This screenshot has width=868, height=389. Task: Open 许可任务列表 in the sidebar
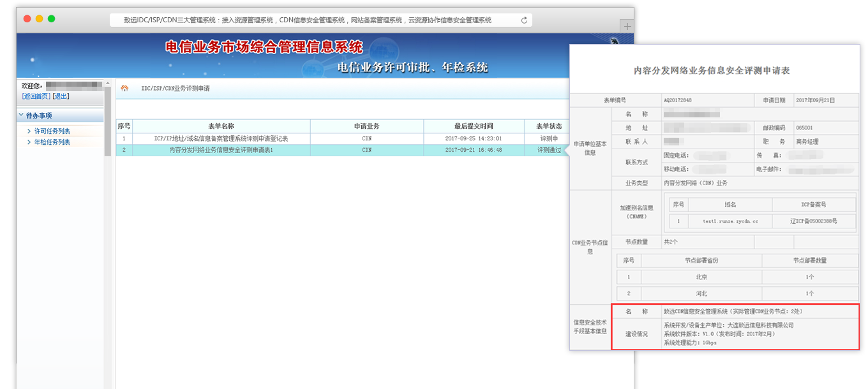pyautogui.click(x=52, y=131)
